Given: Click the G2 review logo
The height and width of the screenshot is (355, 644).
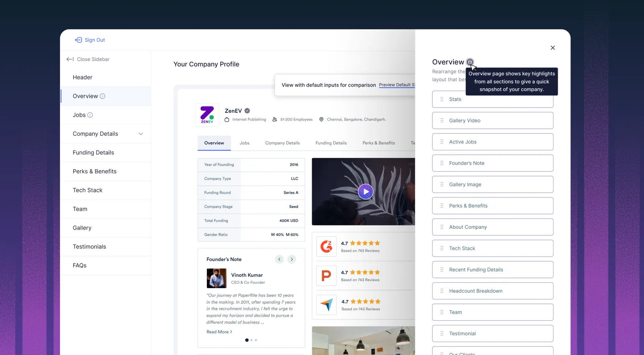Looking at the screenshot, I should tap(326, 247).
